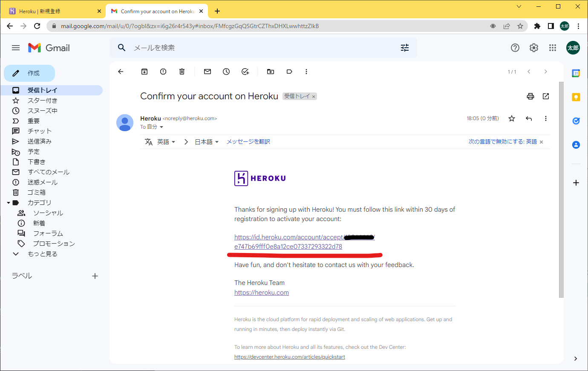Open devcenter quickstart link
Image resolution: width=588 pixels, height=371 pixels.
pos(290,357)
